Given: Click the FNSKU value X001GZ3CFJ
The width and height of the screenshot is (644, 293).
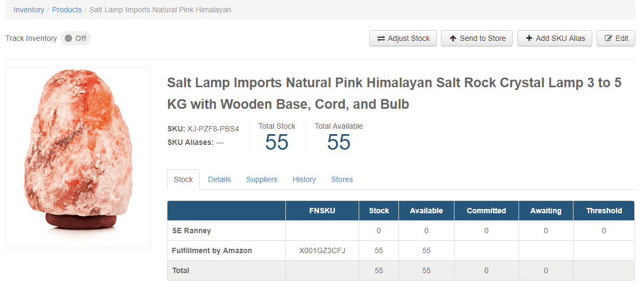Looking at the screenshot, I should (x=322, y=250).
